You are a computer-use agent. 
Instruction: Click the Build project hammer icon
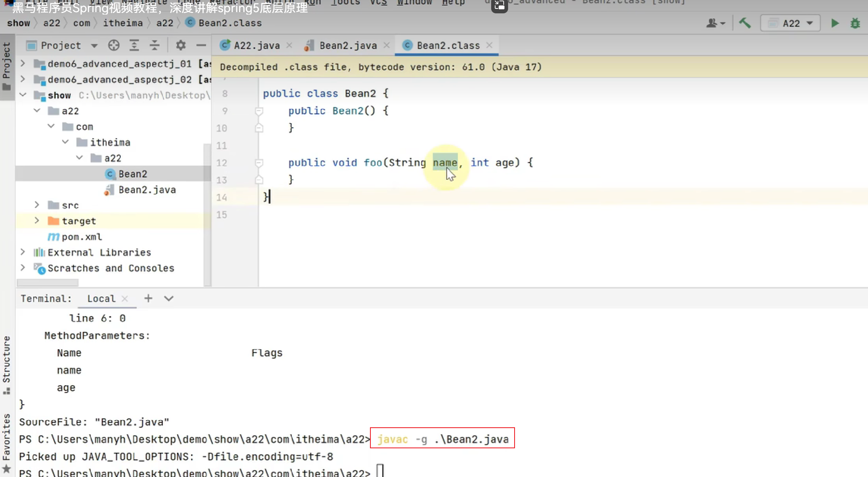(x=745, y=23)
